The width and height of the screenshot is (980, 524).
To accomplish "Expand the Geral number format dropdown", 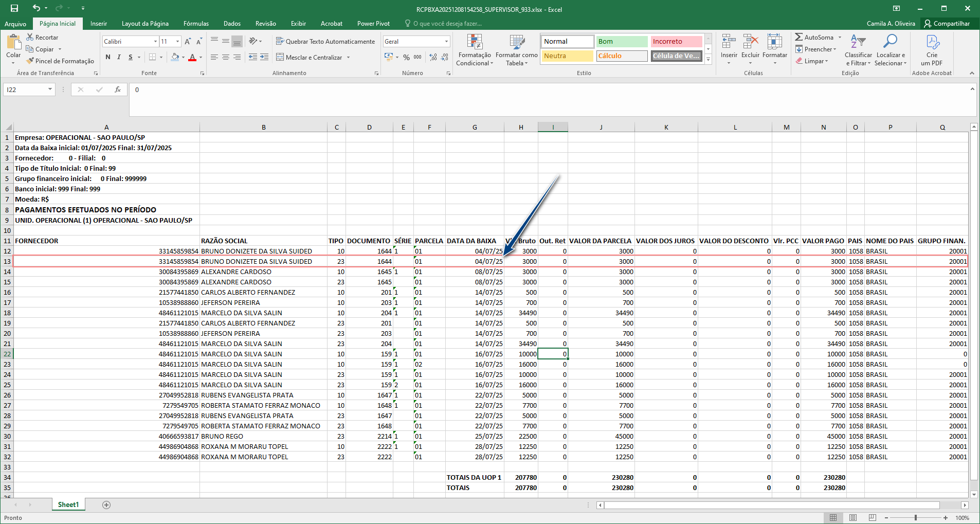I will (446, 42).
